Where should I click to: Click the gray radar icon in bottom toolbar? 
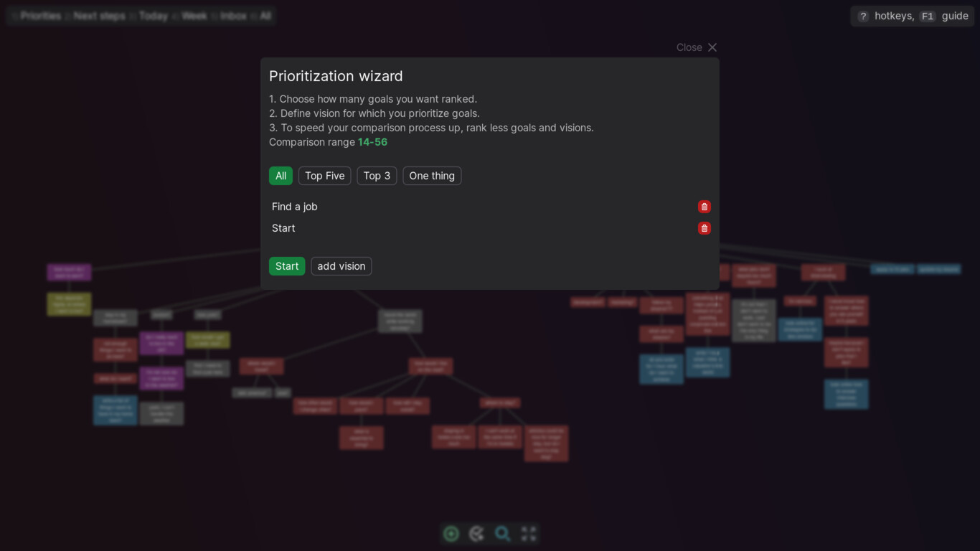[x=477, y=534]
